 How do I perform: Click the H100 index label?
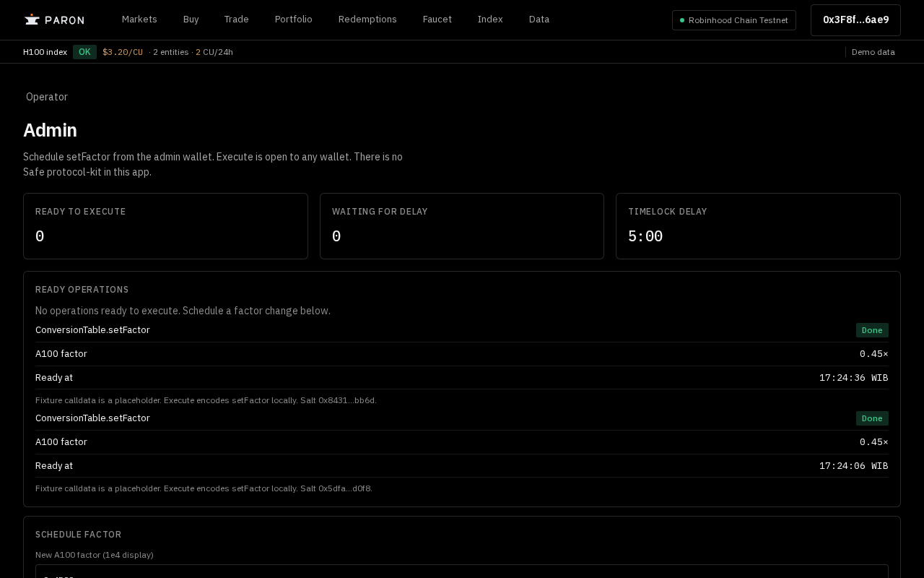pos(45,52)
